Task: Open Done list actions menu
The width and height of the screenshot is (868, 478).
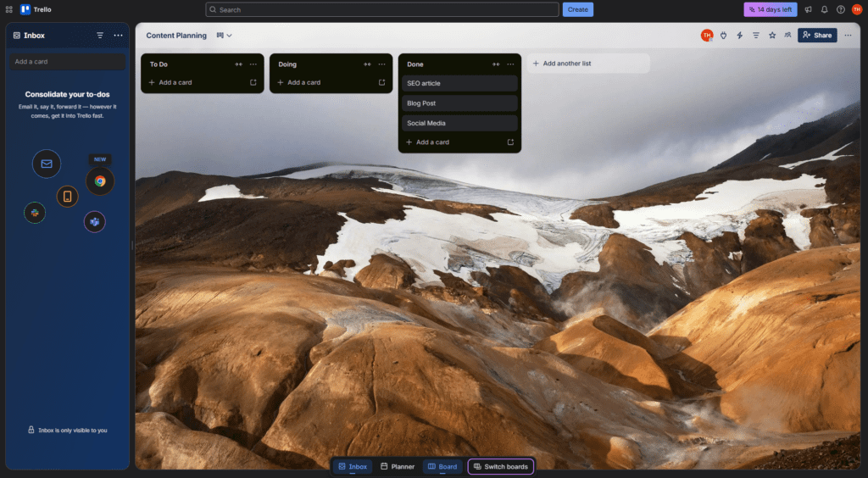Action: (x=510, y=64)
